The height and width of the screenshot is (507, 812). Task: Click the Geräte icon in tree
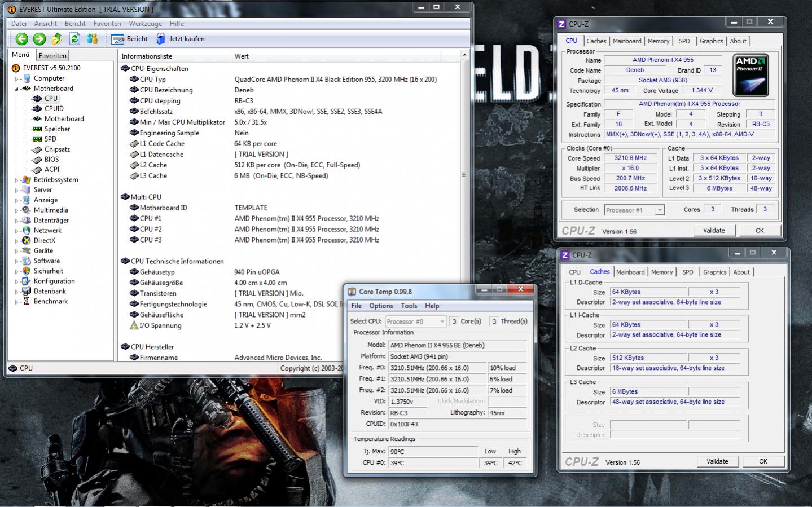coord(27,250)
